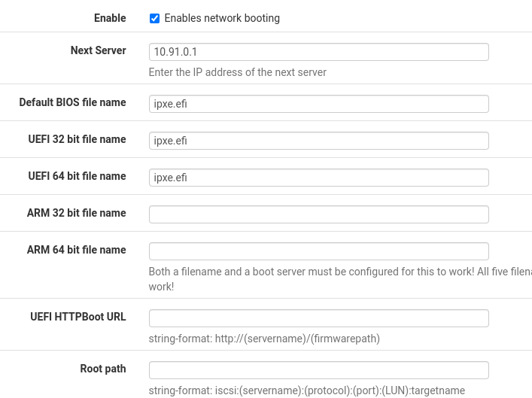Image resolution: width=532 pixels, height=398 pixels.
Task: Uncheck the Enables network booting checkbox
Action: pyautogui.click(x=154, y=18)
